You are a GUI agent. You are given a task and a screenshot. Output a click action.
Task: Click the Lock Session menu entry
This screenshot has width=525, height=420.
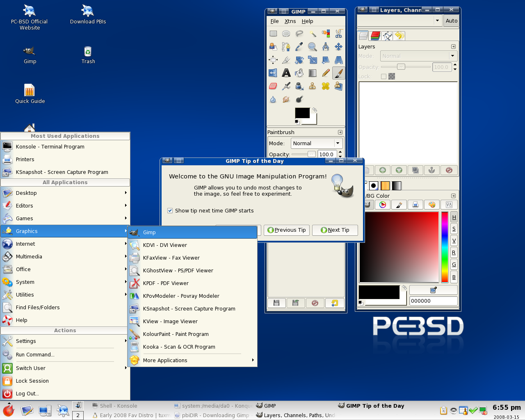65,381
